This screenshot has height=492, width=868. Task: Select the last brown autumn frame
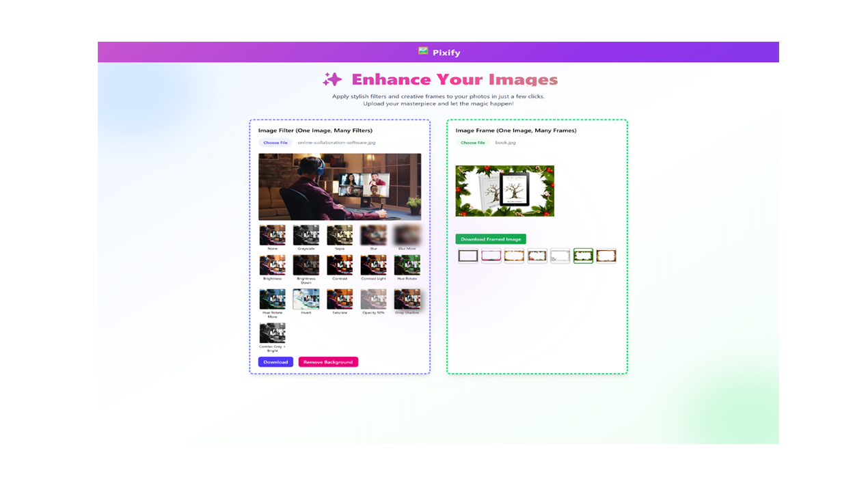click(606, 256)
